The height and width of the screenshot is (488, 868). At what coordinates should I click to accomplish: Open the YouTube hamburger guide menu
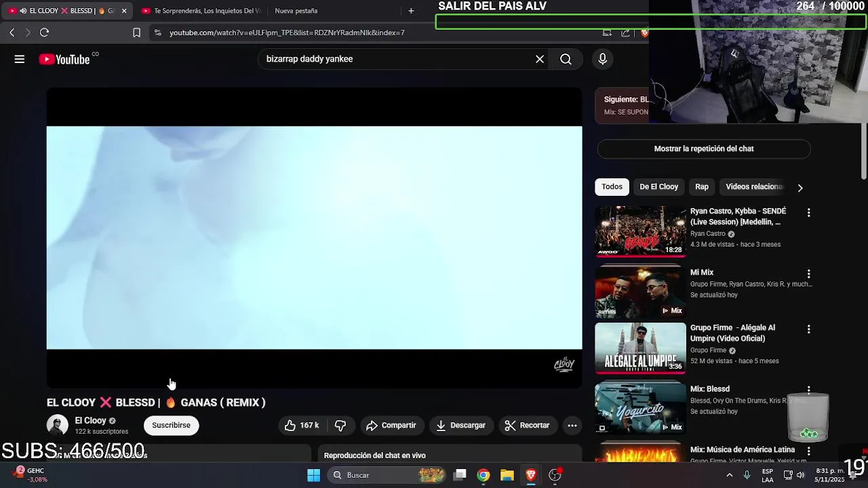[20, 59]
